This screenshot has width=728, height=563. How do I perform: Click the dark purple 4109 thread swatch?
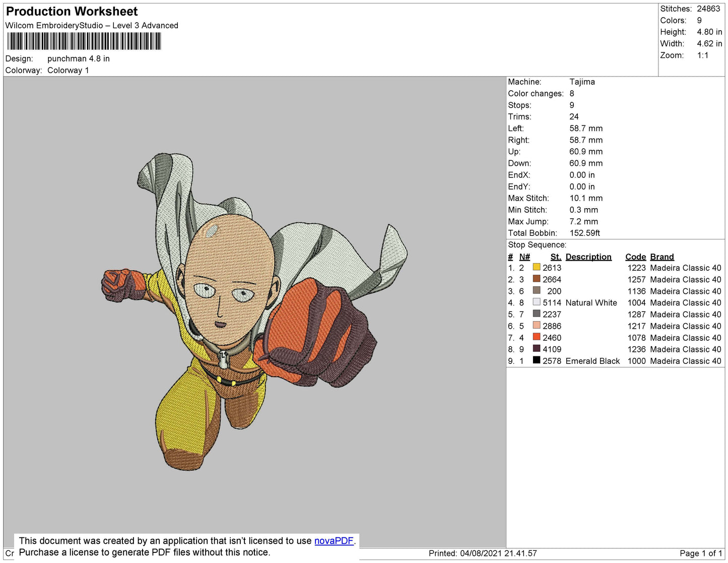537,348
